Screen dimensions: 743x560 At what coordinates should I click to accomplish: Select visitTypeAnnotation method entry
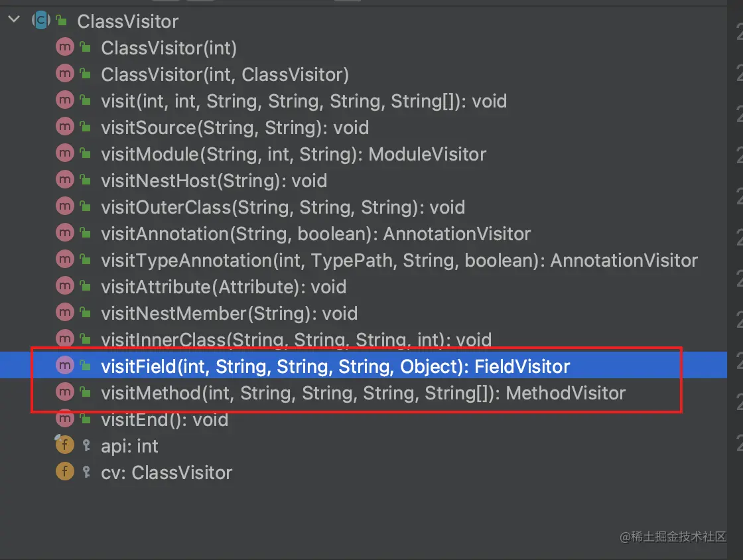click(399, 260)
